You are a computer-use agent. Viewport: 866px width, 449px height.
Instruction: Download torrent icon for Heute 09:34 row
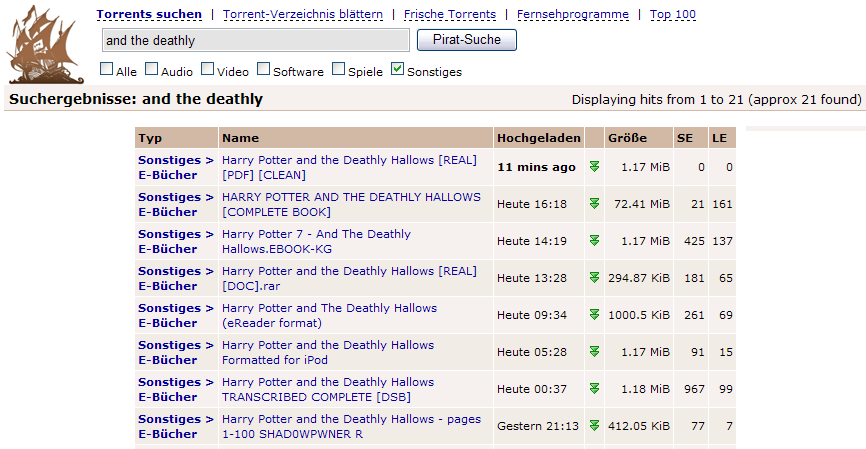tap(594, 315)
